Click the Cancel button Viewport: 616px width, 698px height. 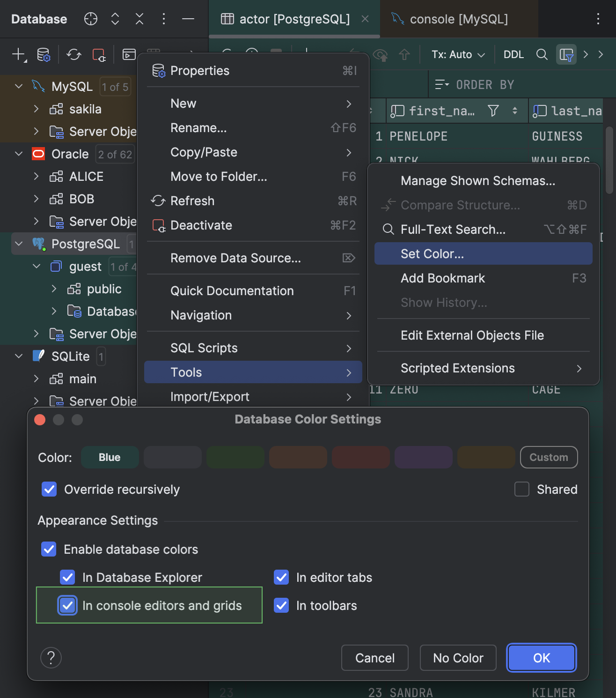[374, 658]
